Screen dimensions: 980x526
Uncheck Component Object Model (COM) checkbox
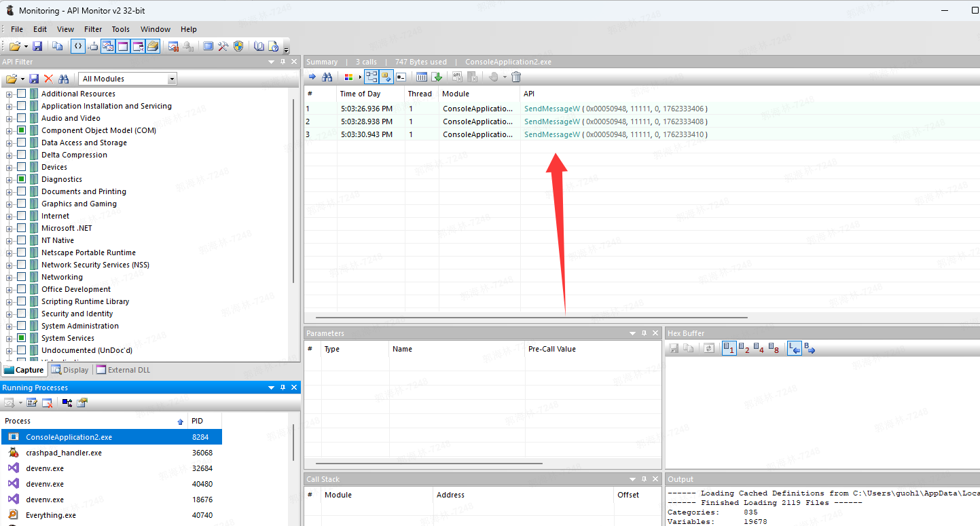tap(22, 130)
